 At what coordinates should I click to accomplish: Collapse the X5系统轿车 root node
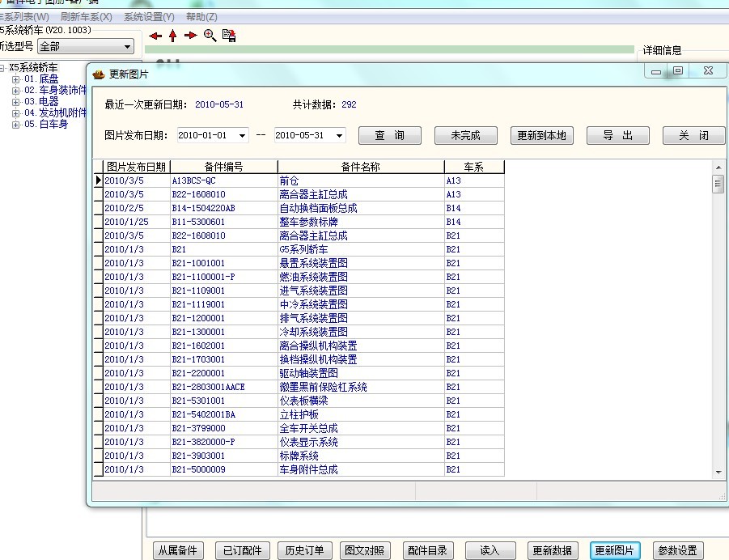2,68
